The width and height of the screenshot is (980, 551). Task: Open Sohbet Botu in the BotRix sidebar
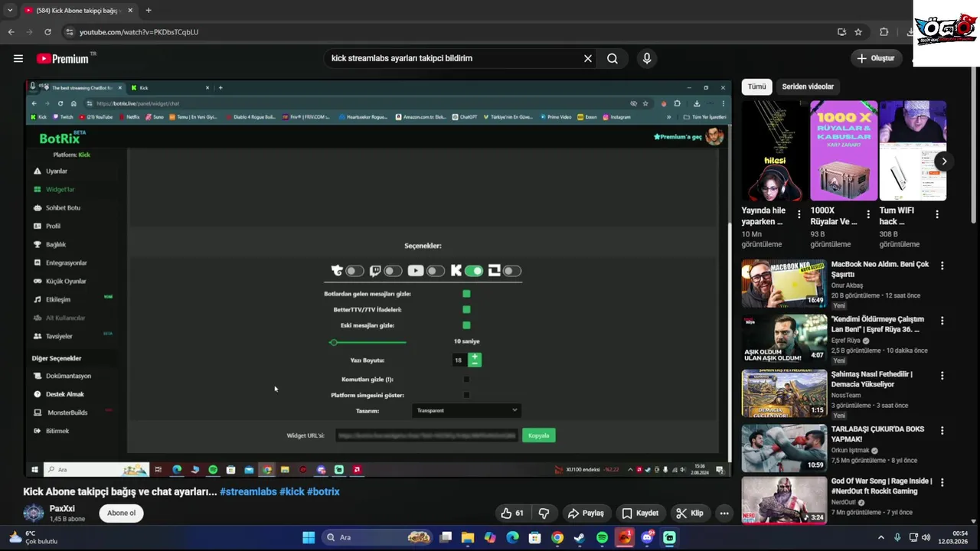point(63,207)
